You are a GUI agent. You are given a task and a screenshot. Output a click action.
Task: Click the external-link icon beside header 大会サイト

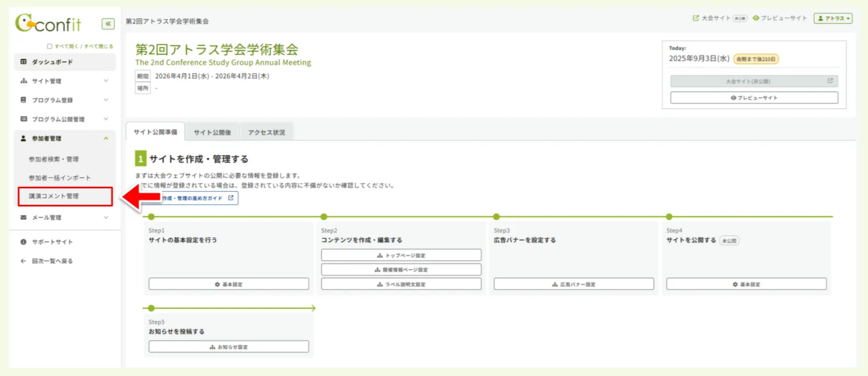point(696,18)
